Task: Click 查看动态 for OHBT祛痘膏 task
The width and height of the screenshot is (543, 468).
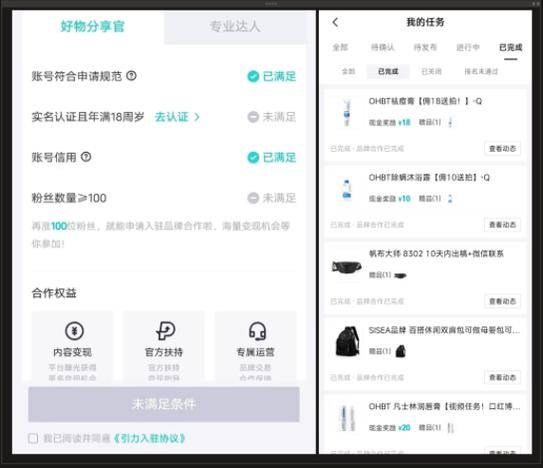Action: [x=502, y=149]
